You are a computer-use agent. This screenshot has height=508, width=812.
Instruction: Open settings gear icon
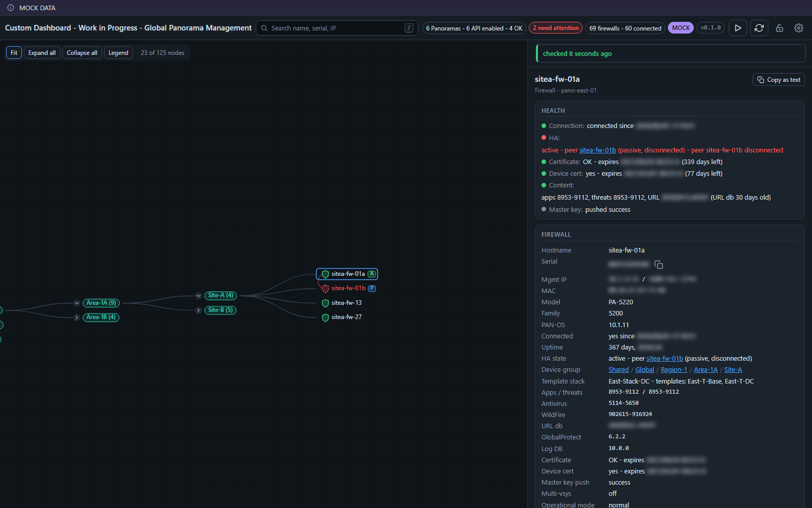coord(799,28)
